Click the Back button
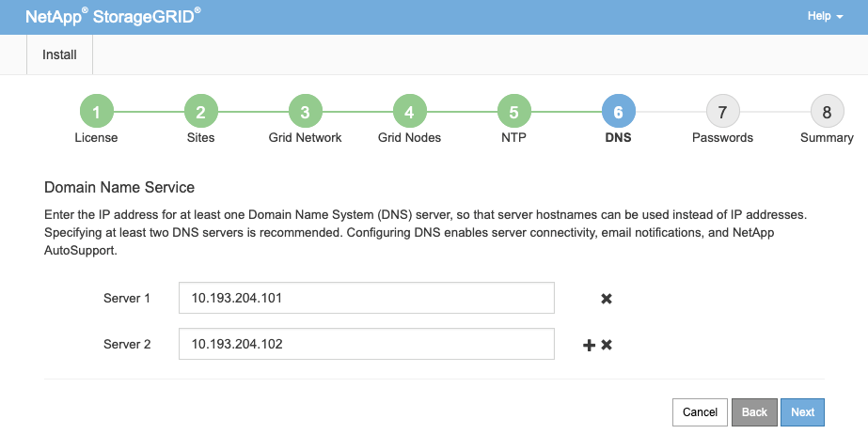Viewport: 868px width, 434px height. click(x=754, y=411)
